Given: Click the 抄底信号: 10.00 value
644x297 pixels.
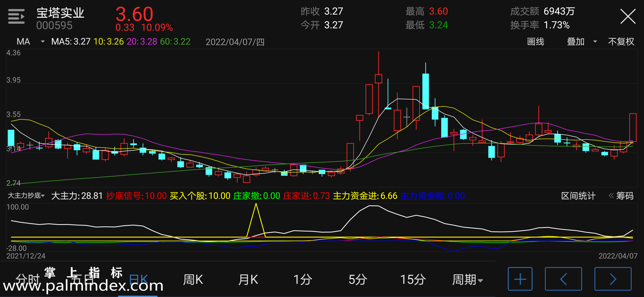Looking at the screenshot, I should tap(137, 196).
